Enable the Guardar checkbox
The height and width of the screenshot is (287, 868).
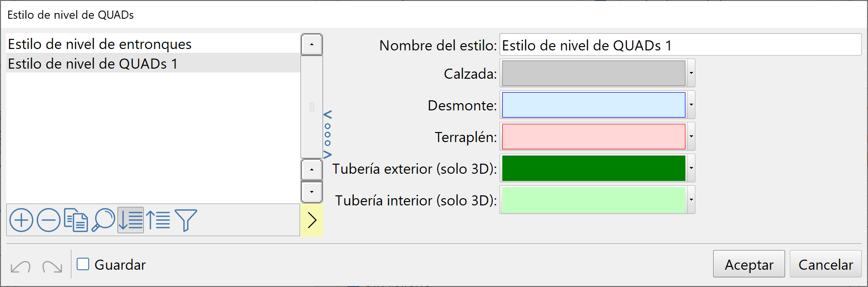(84, 264)
